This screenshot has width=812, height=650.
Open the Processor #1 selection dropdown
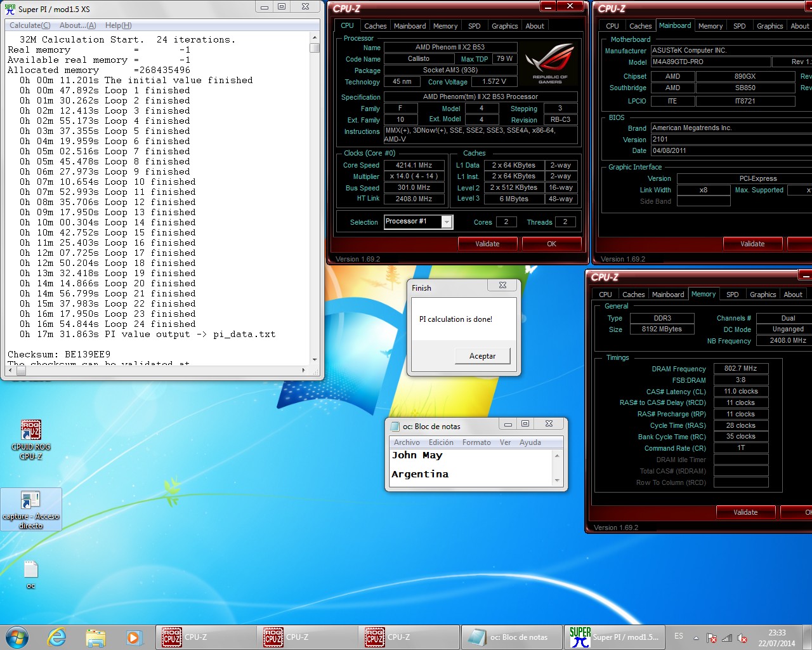[447, 222]
